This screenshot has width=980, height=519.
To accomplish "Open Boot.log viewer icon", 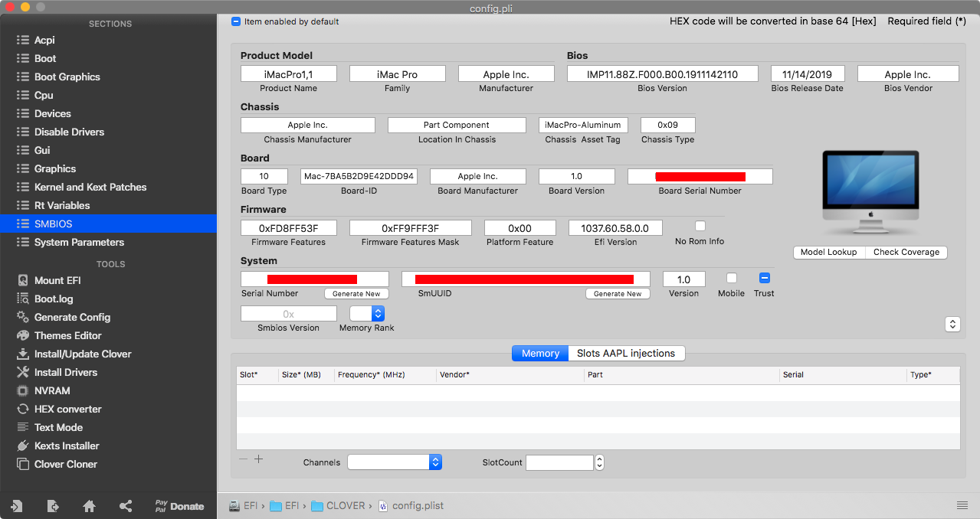I will pyautogui.click(x=23, y=299).
